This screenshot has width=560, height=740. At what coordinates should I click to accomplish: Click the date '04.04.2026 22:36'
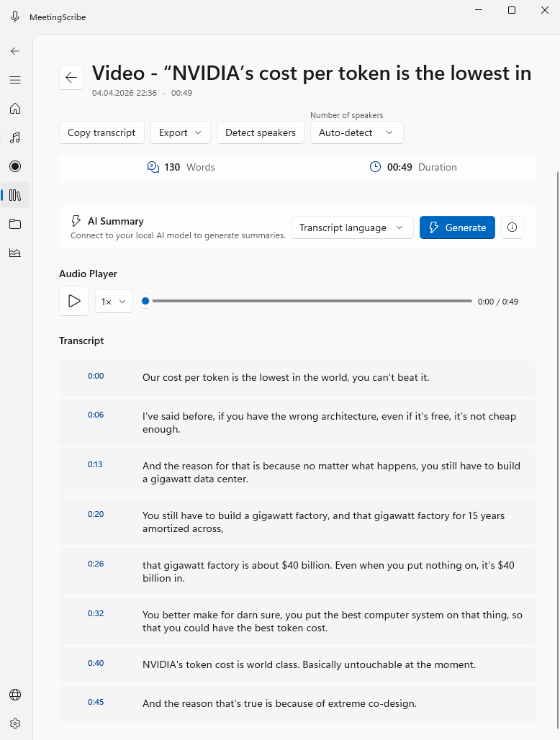[x=124, y=93]
